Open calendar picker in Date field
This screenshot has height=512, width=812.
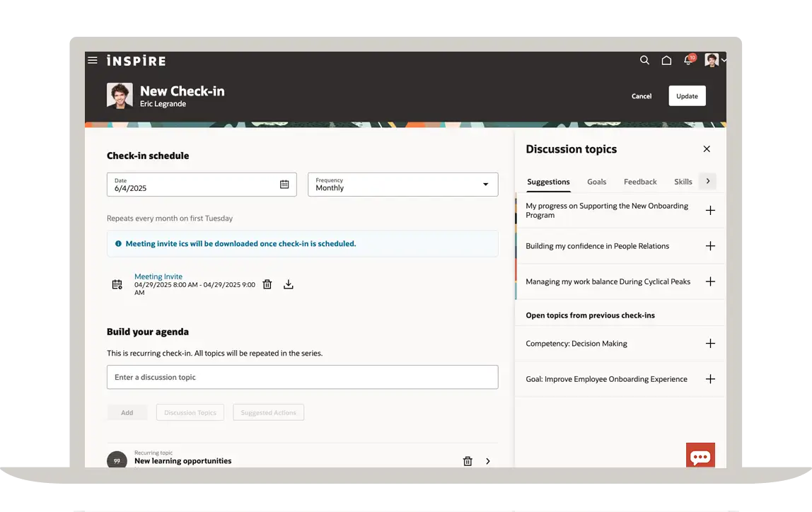pos(284,185)
